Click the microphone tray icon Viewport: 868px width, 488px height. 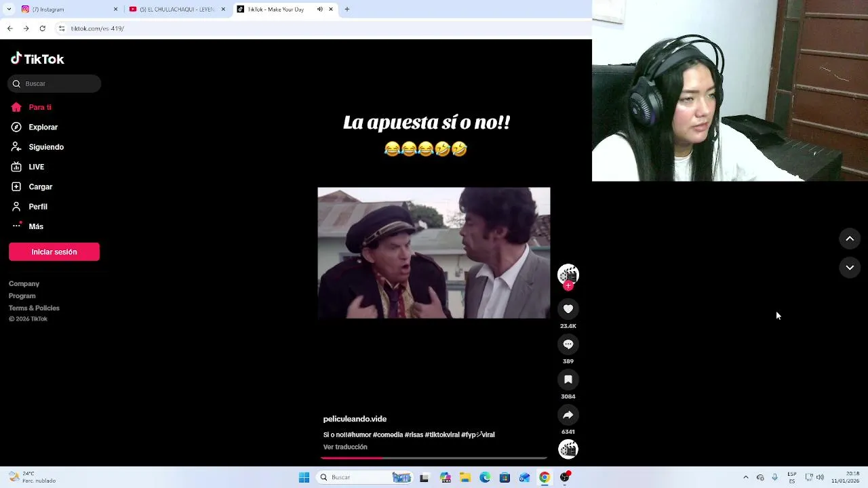coord(775,477)
